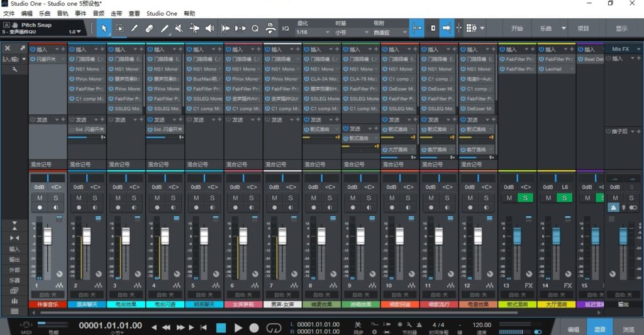
Task: Solo channel 2 原声聊天
Action: 94,198
